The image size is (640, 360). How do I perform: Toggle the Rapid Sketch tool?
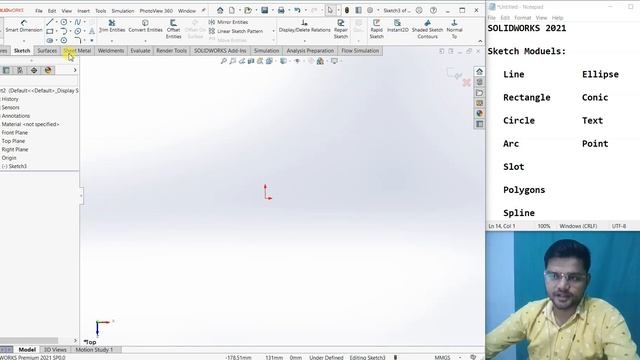click(x=376, y=29)
